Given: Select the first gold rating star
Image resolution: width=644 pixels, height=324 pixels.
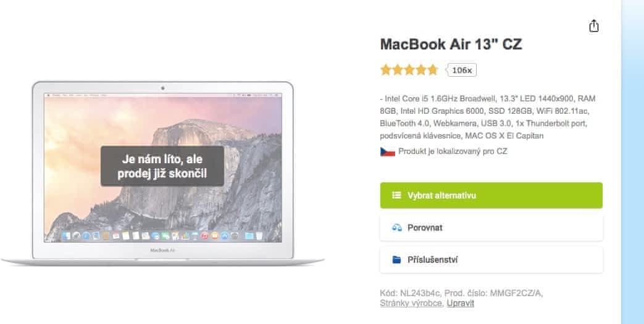Looking at the screenshot, I should (x=386, y=70).
